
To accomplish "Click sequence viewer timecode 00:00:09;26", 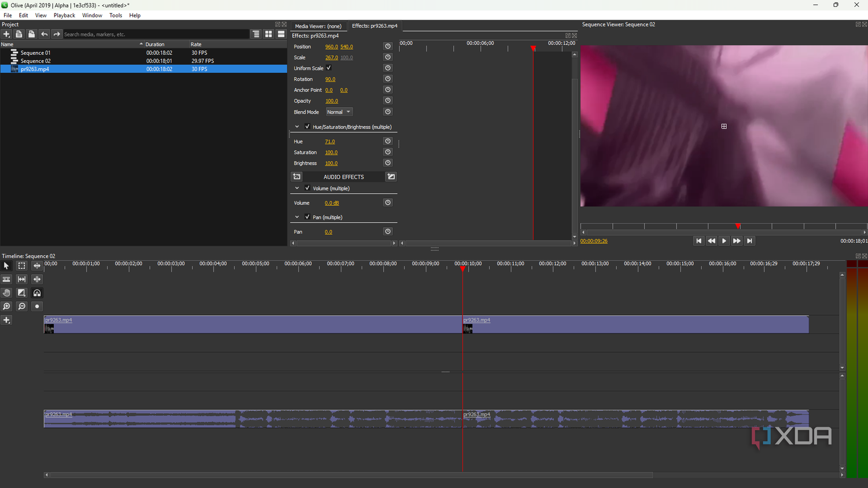I will (594, 241).
